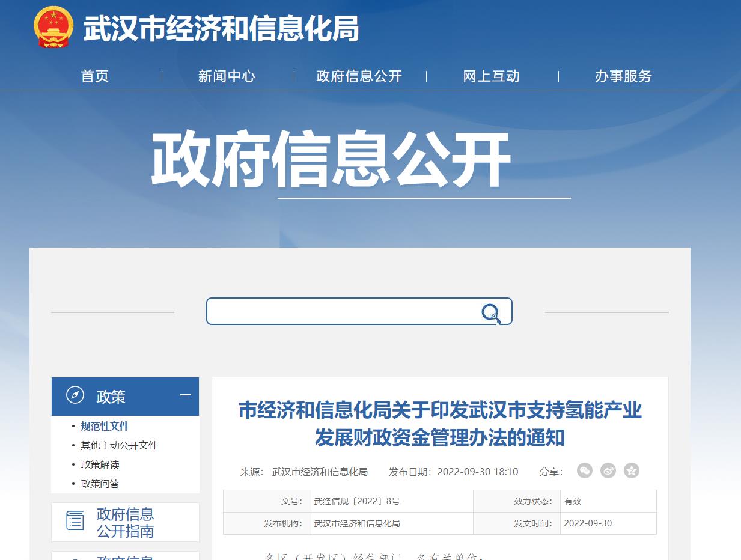This screenshot has height=560, width=741.
Task: Switch to the 办事服务 tab
Action: (x=623, y=76)
